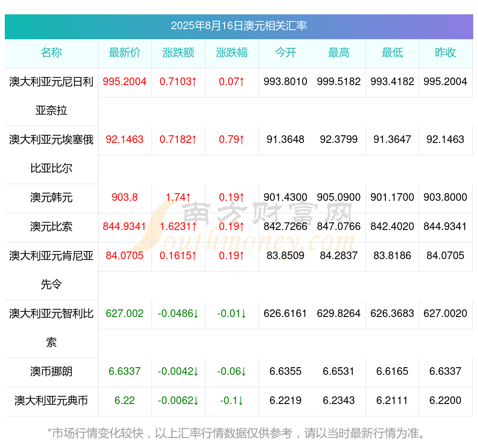
Task: Click the table title 2025年8月16日澳元相关汇率
Action: pos(239,26)
